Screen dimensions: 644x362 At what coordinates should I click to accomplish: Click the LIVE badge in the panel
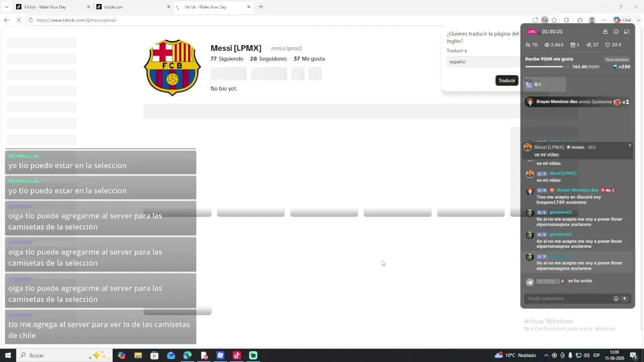tap(532, 32)
